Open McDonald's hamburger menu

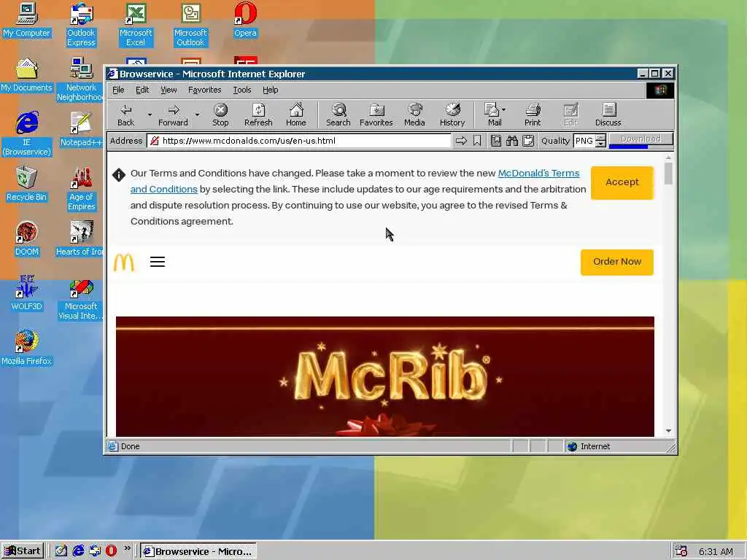(x=158, y=262)
